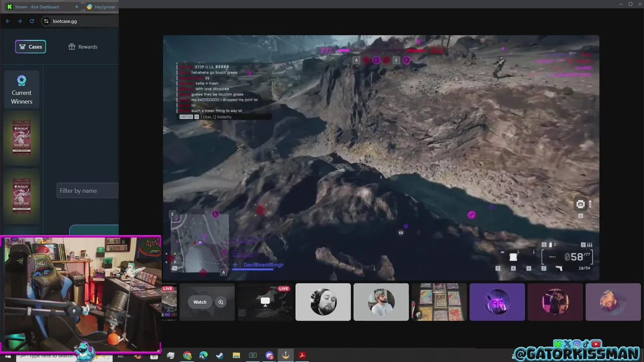Open the Windows Start menu
644x362 pixels.
pyautogui.click(x=8, y=356)
